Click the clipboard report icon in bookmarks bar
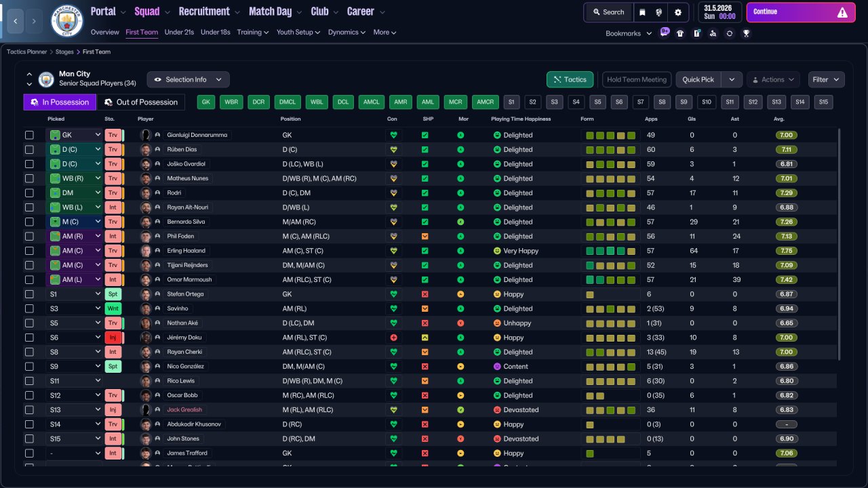The image size is (868, 488). 696,33
